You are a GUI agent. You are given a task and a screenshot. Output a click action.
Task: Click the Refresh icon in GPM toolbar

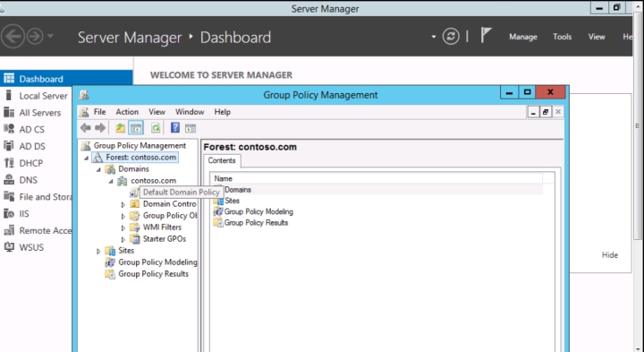(156, 128)
